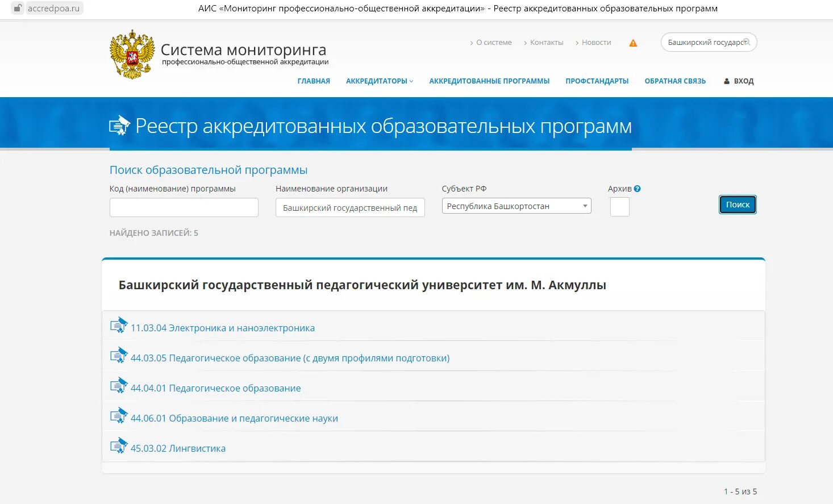Click the Russian coat of arms logo

point(132,55)
